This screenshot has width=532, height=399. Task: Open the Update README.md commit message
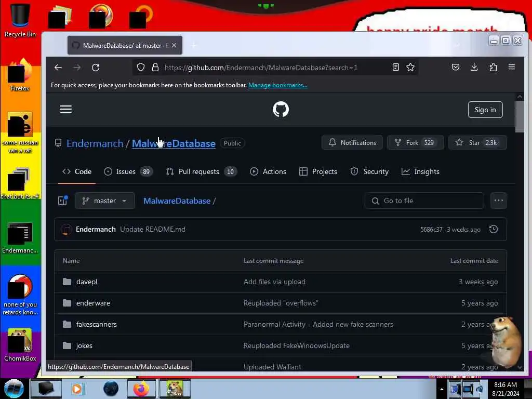[x=153, y=229]
